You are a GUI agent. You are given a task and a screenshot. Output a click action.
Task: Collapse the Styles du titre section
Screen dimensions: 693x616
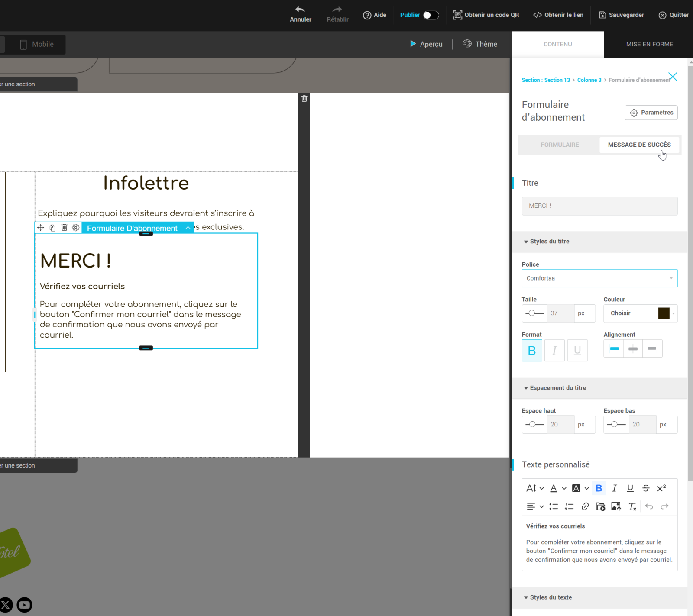point(547,242)
